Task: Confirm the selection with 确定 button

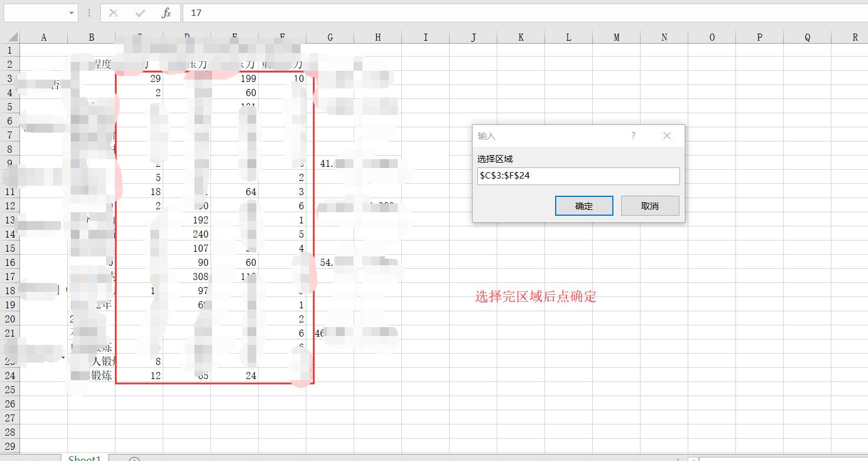Action: coord(584,206)
